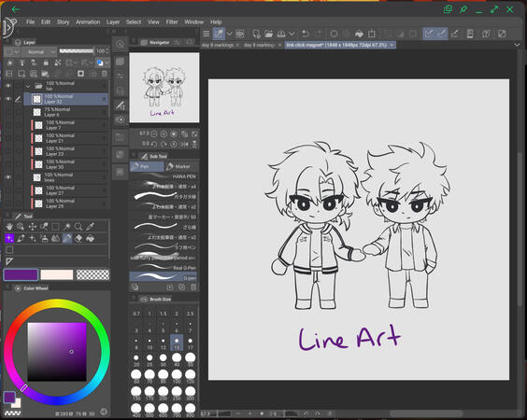
Task: Select the Zoom magnifier tool in Tool palette
Action: (78, 227)
